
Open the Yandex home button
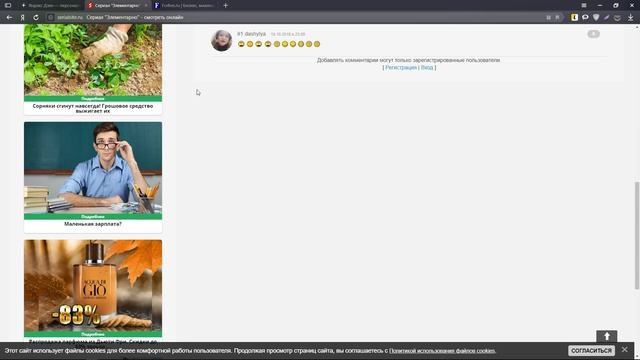[22, 18]
